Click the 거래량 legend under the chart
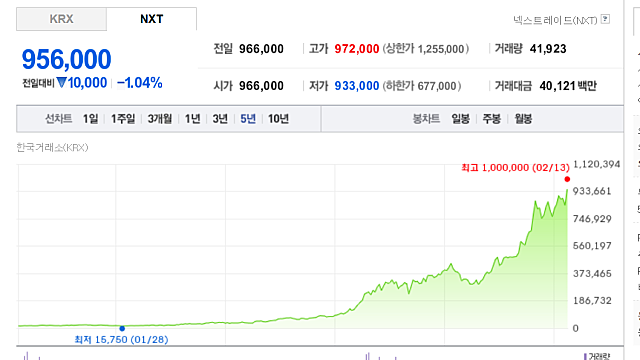 [x=597, y=356]
